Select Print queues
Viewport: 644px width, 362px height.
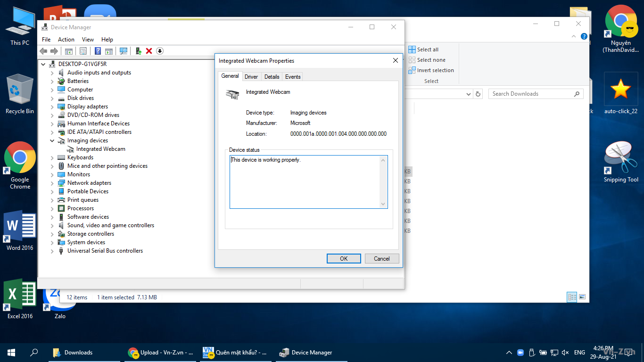pyautogui.click(x=83, y=200)
